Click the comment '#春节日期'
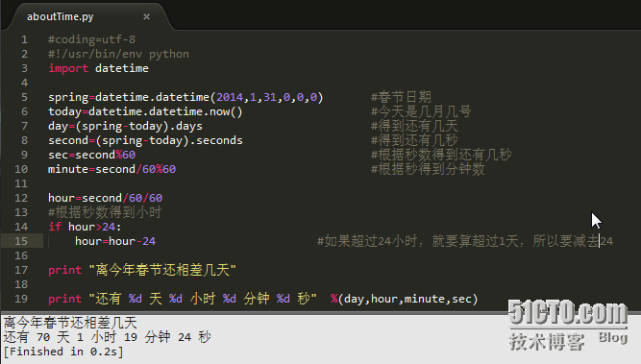Viewport: 641px width, 364px height. [401, 97]
